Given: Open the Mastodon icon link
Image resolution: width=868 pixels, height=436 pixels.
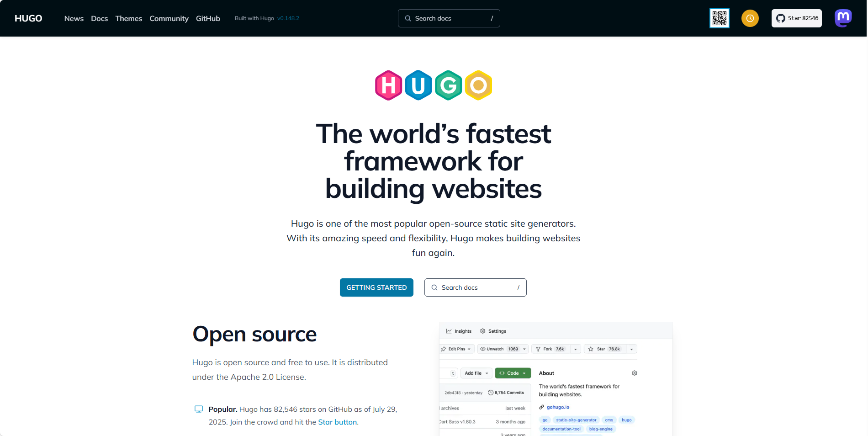Looking at the screenshot, I should pos(843,18).
